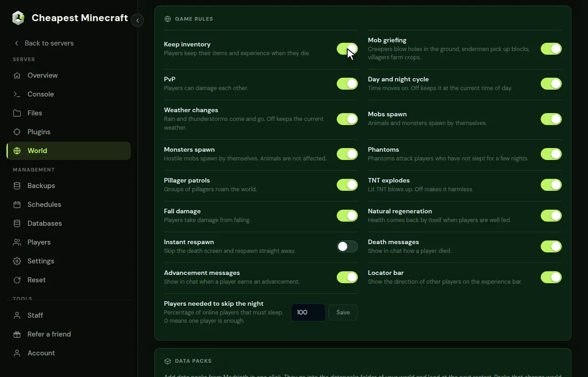
Task: Disable Day and night cycle
Action: tap(551, 84)
